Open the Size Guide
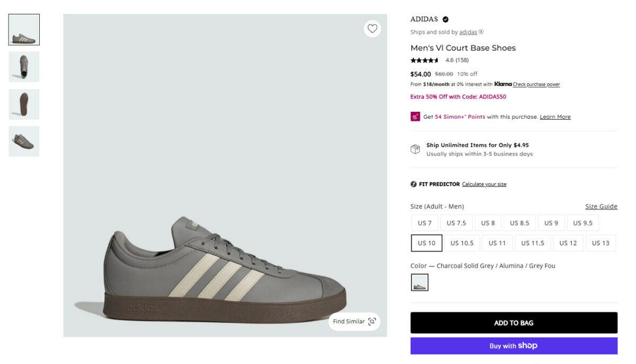 [601, 207]
